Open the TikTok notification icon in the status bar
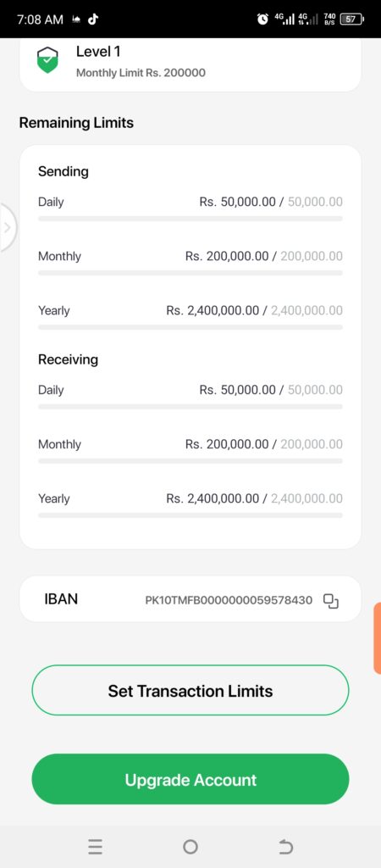Screen dimensions: 381x868 pos(93,19)
